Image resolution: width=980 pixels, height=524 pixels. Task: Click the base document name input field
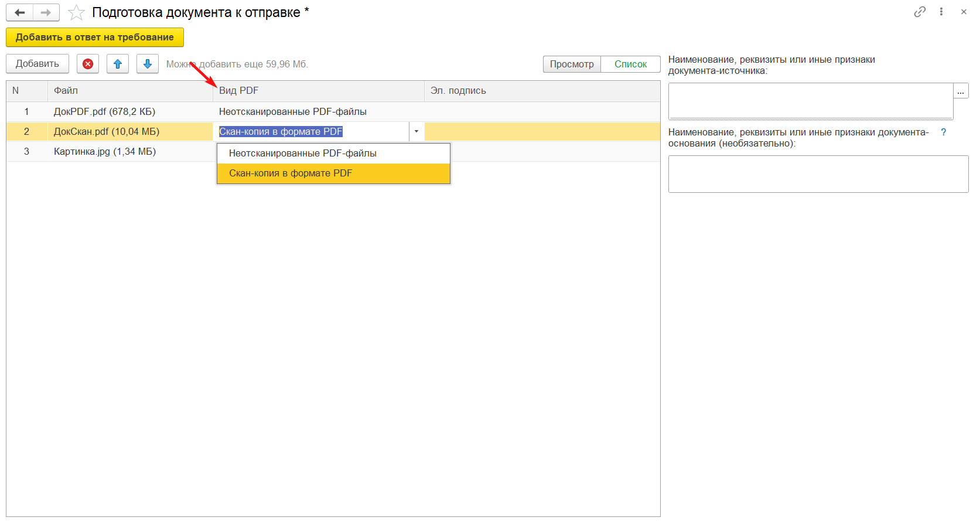818,174
